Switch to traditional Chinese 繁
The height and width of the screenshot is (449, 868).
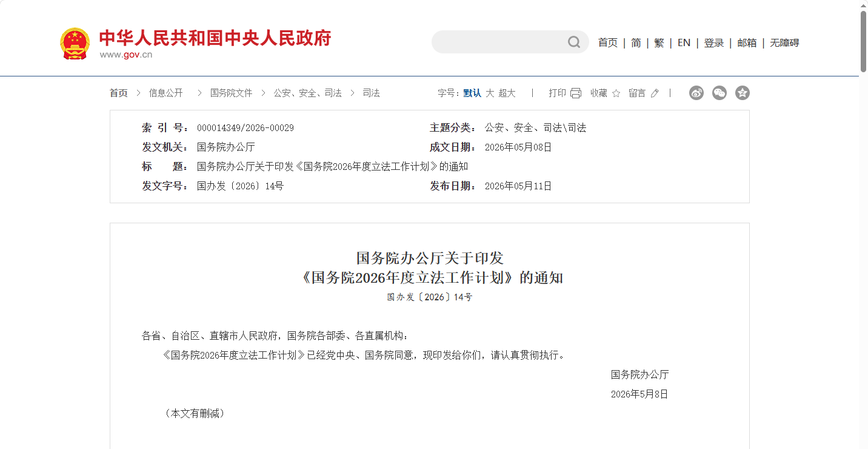tap(659, 42)
